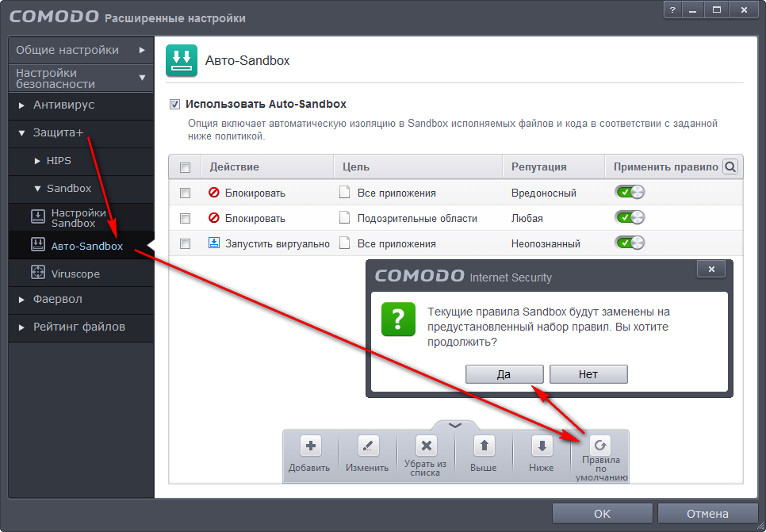Click the Viruscope sidebar icon
This screenshot has width=766, height=532.
pyautogui.click(x=38, y=273)
